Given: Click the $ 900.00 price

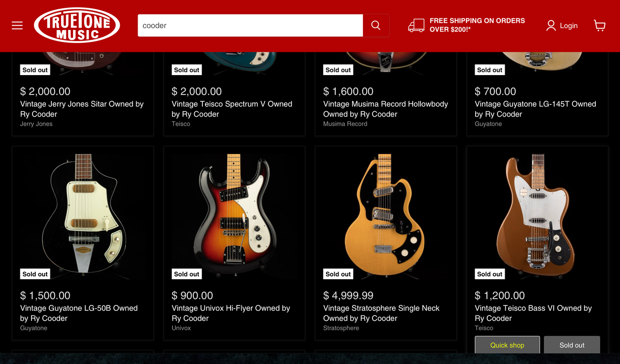Looking at the screenshot, I should 192,295.
